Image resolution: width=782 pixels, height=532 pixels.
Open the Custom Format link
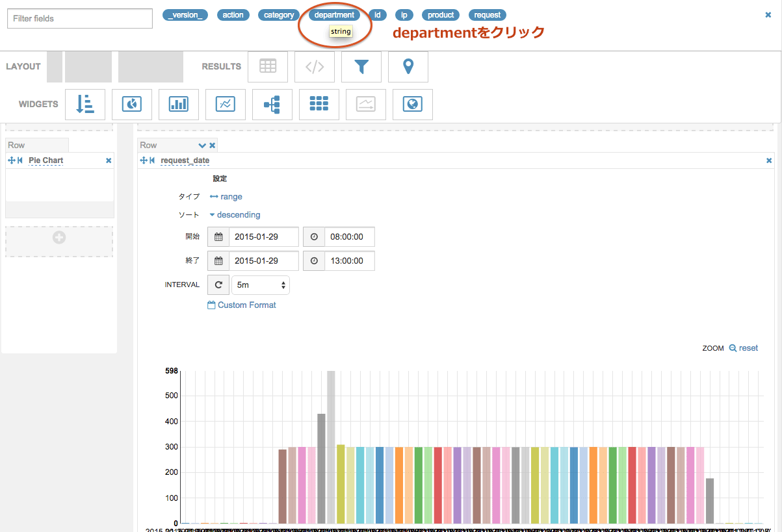[x=242, y=305]
